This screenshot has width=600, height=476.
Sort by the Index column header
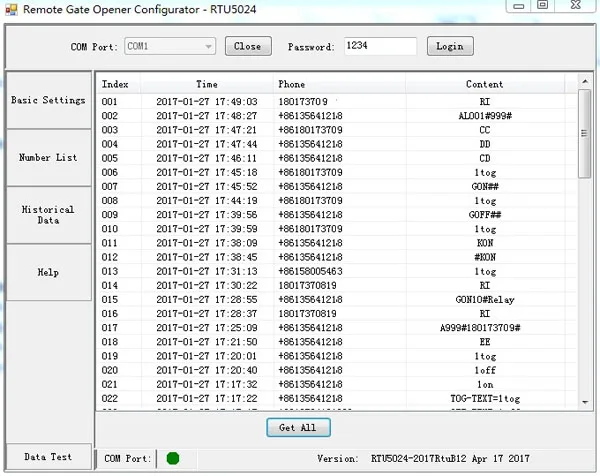click(118, 84)
